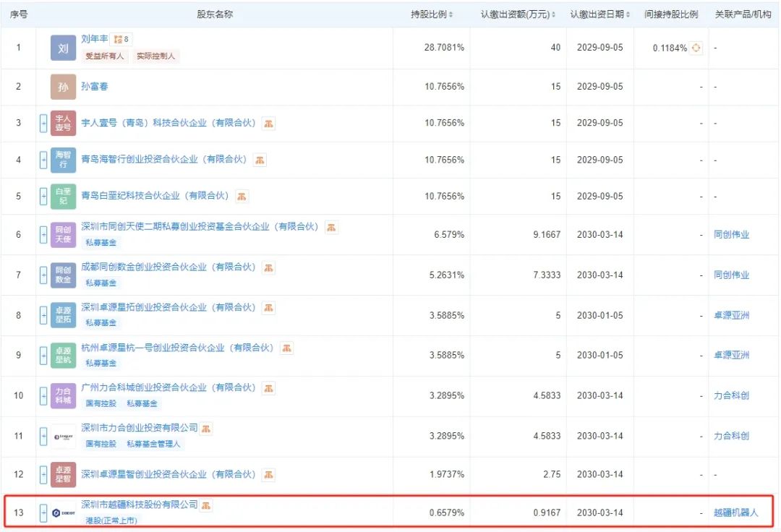781x532 pixels.
Task: Click the 海智行 avatar tile
Action: coord(63,160)
